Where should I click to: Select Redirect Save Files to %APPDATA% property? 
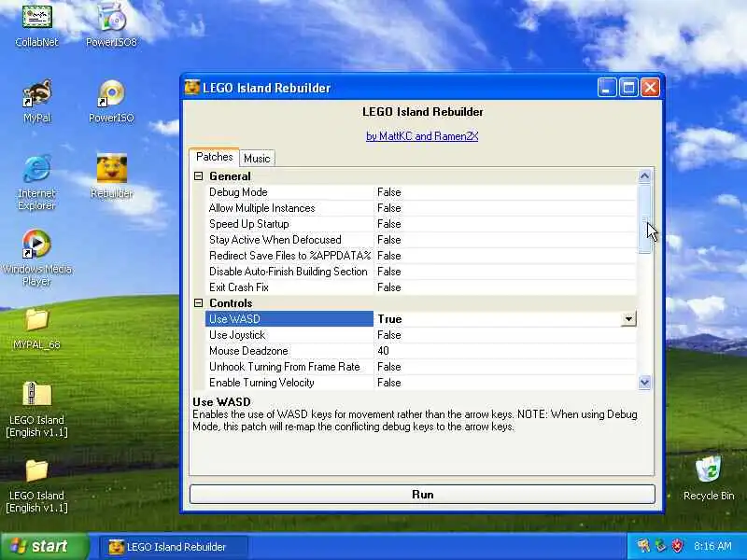pos(289,256)
